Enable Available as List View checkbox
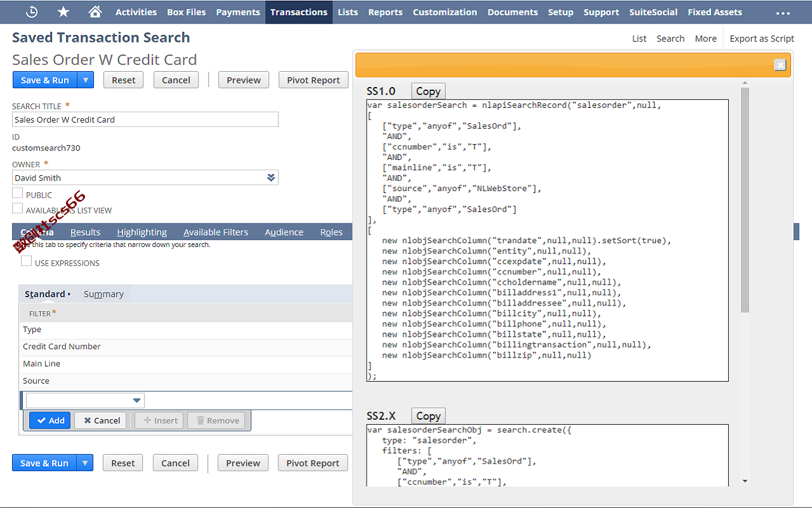812x508 pixels. click(18, 208)
